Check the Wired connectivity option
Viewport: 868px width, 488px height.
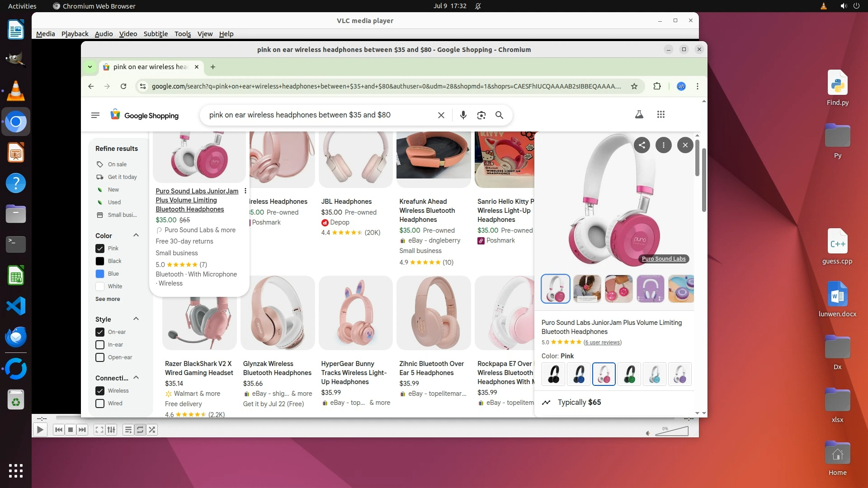point(100,404)
